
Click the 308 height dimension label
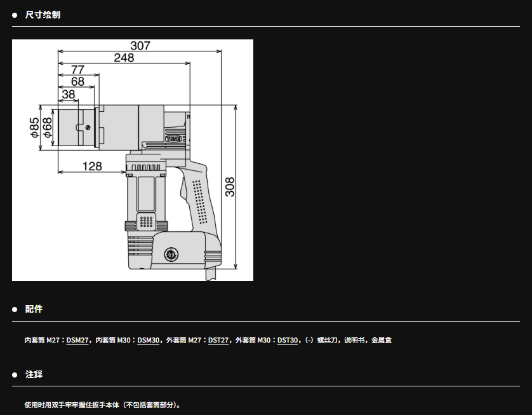pos(230,186)
